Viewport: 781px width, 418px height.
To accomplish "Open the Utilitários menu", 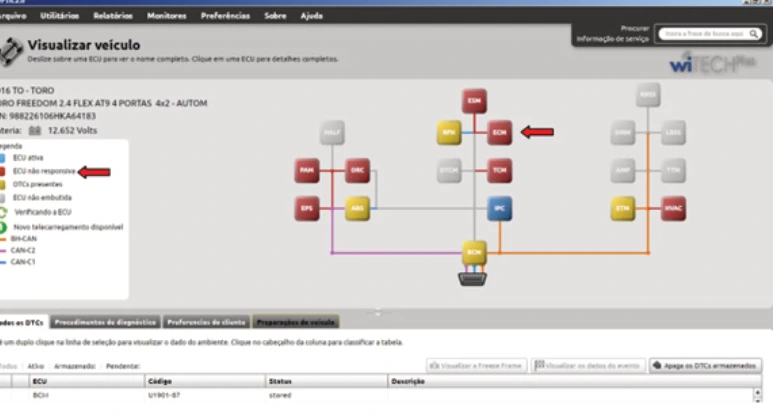I will pyautogui.click(x=60, y=16).
